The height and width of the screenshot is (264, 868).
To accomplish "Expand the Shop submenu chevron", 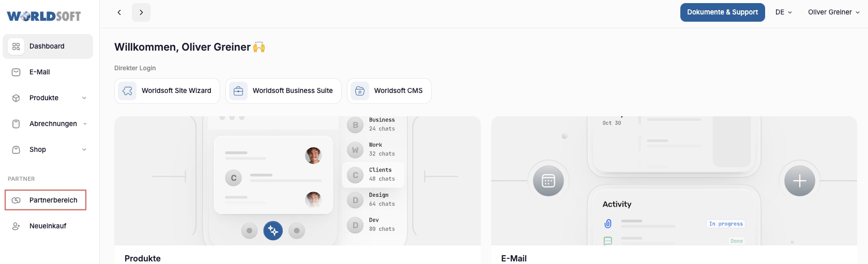I will tap(84, 150).
